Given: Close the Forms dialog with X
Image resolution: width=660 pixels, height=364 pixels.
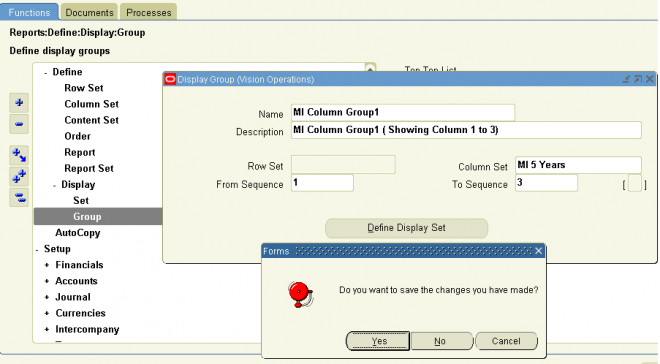Looking at the screenshot, I should pyautogui.click(x=538, y=251).
